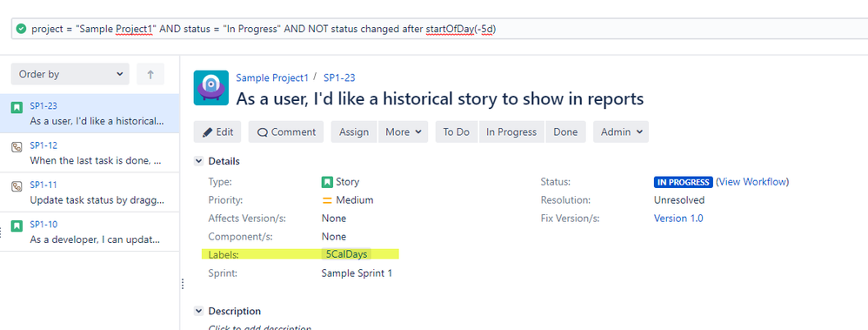
Task: Open the Sample Project1 breadcrumb link
Action: click(x=272, y=78)
